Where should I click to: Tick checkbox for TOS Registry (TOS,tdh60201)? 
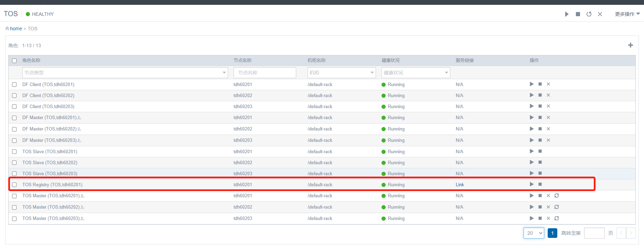[14, 185]
